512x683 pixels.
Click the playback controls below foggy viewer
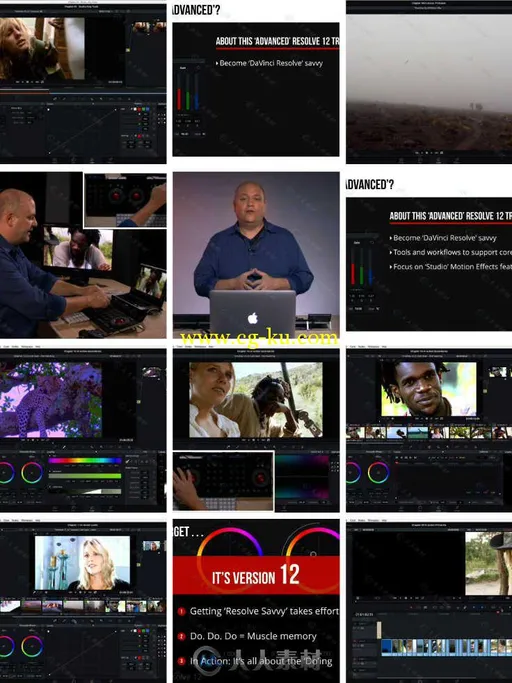[x=429, y=153]
